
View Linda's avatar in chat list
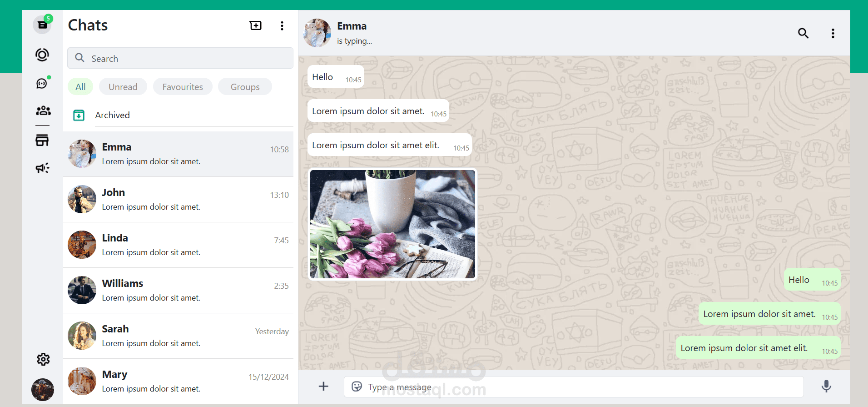82,245
